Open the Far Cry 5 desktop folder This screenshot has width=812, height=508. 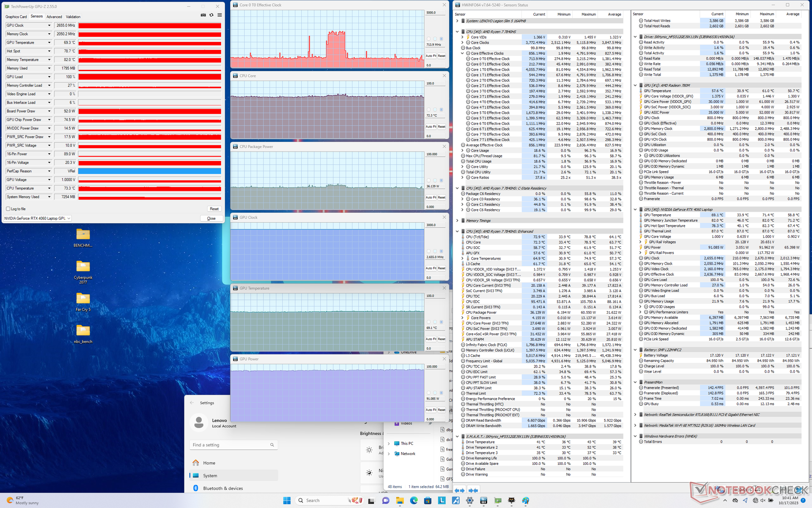[83, 302]
